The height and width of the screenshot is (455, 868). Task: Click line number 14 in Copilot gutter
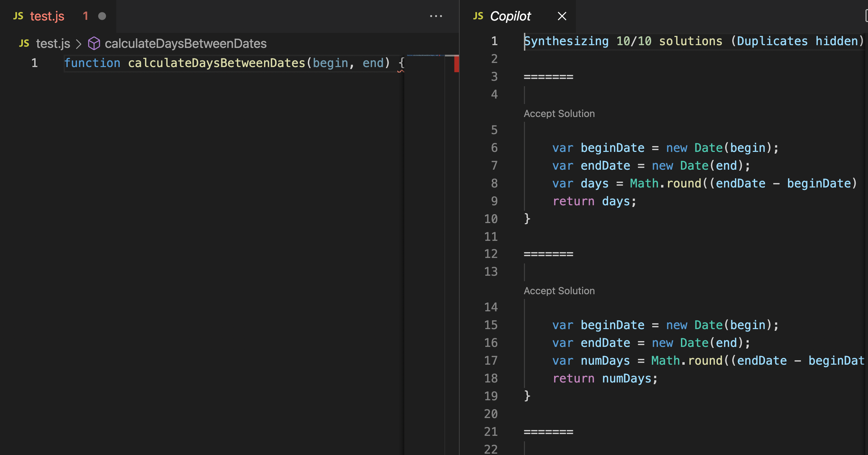pos(491,307)
